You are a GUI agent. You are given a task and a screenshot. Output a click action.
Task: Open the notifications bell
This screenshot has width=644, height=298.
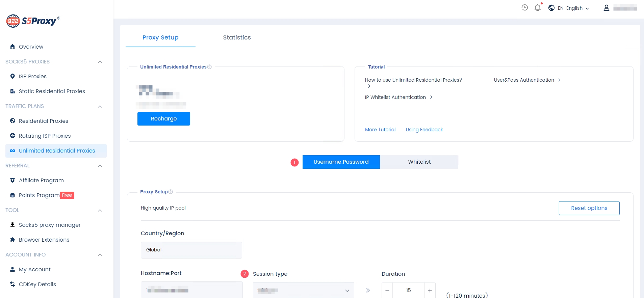point(538,7)
